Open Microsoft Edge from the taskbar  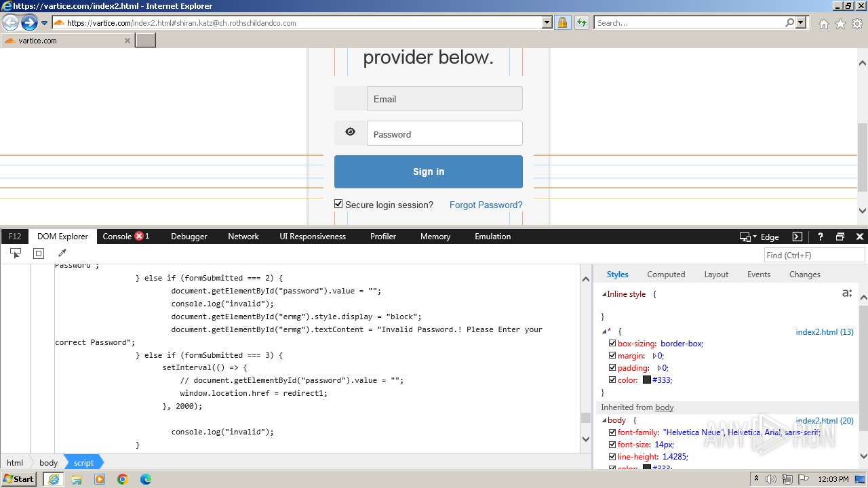pos(146,479)
